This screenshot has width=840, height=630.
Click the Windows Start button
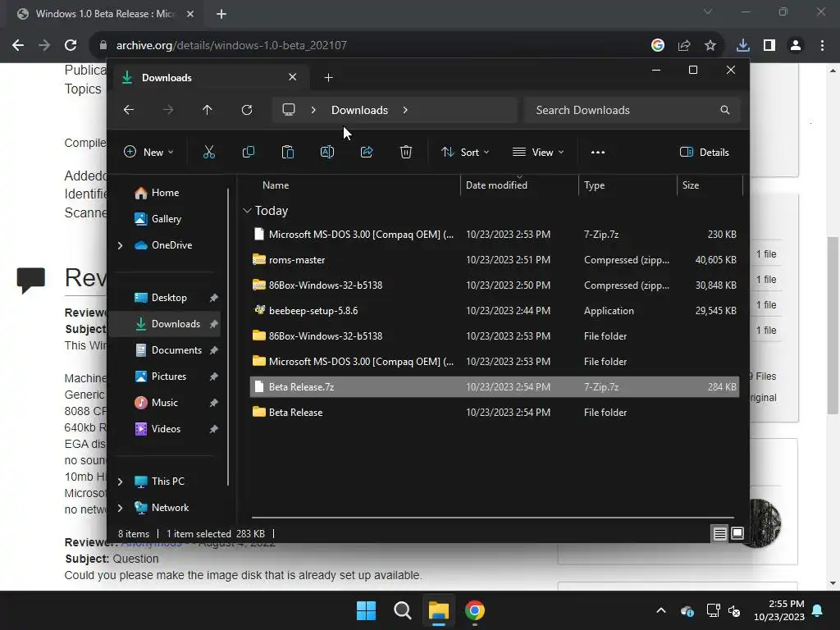[x=367, y=610]
